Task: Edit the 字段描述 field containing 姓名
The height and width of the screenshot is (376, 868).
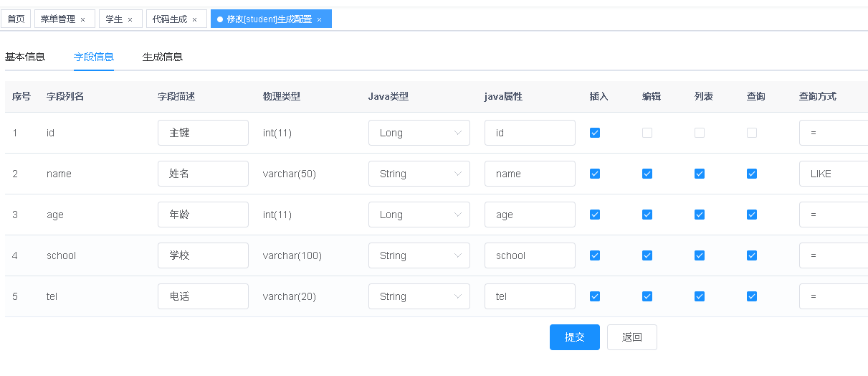Action: [203, 174]
